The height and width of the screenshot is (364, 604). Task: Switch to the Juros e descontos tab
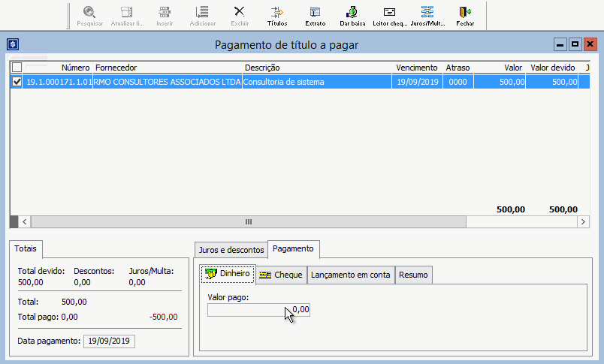coord(231,250)
